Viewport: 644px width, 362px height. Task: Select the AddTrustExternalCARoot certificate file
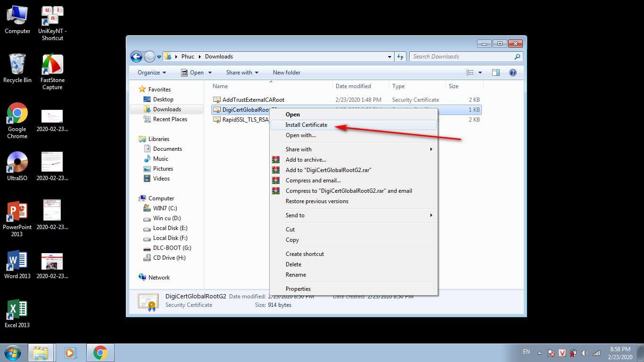[253, 100]
